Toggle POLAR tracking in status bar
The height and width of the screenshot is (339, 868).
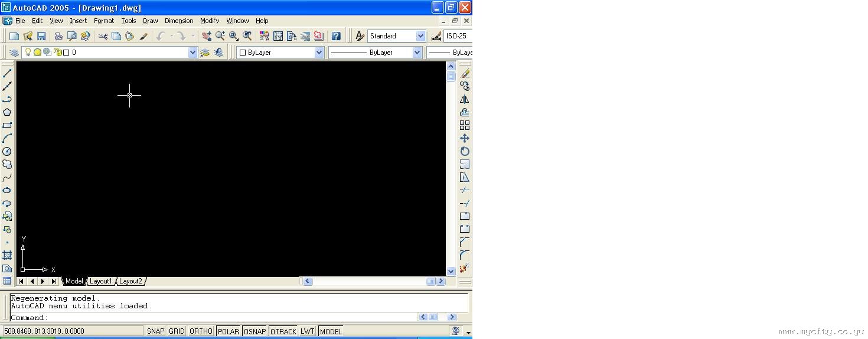(x=229, y=331)
